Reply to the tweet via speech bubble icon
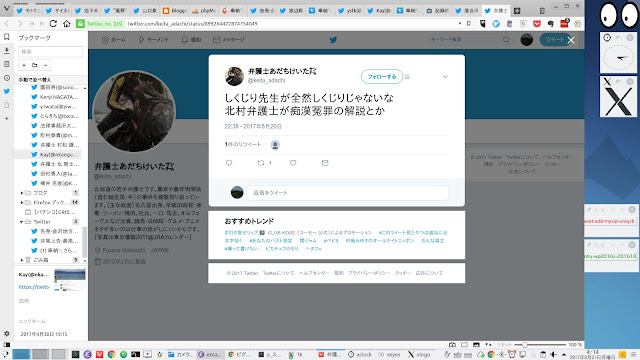This screenshot has width=640, height=360. coord(229,163)
